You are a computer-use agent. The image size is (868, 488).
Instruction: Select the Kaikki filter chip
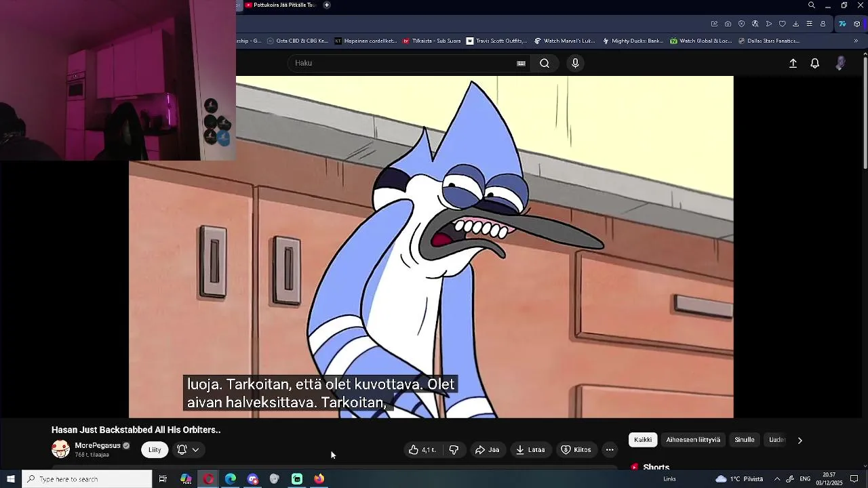[x=643, y=440]
